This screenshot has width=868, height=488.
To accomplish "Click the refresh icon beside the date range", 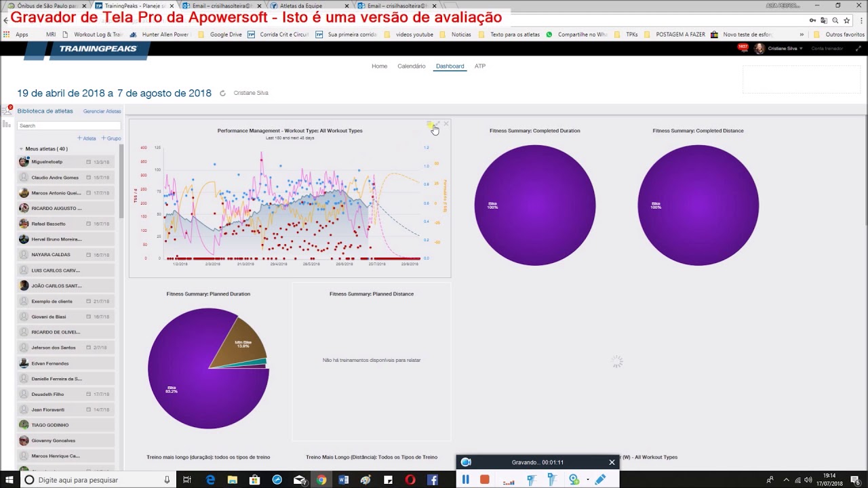I will tap(222, 94).
